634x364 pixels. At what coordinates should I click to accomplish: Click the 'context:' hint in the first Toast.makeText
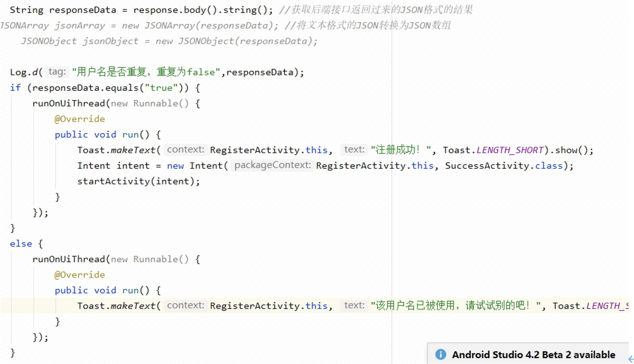(x=185, y=150)
